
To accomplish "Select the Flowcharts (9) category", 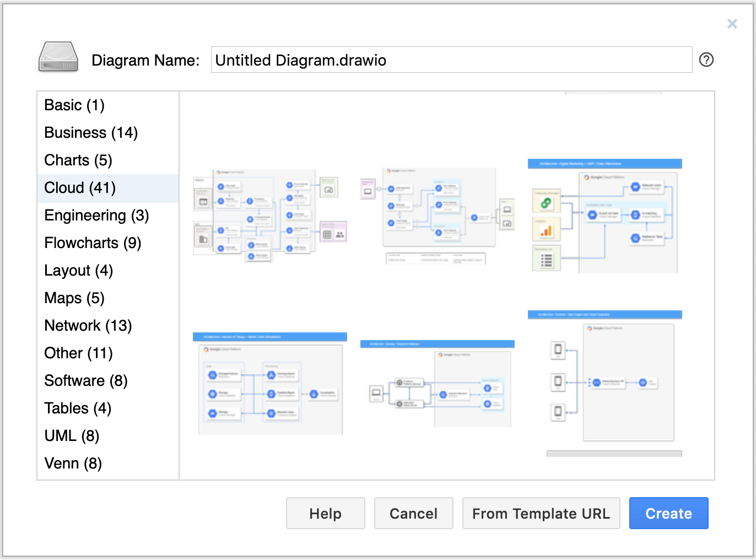I will click(108, 243).
